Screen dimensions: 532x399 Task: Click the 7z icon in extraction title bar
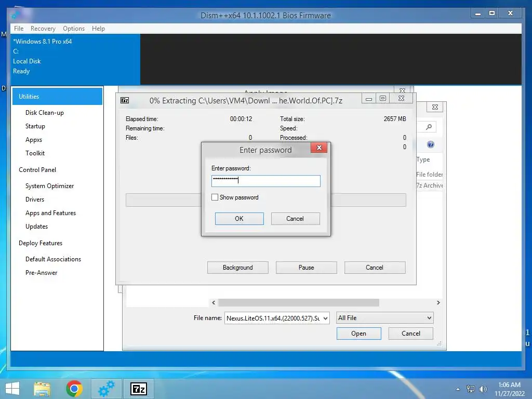125,100
